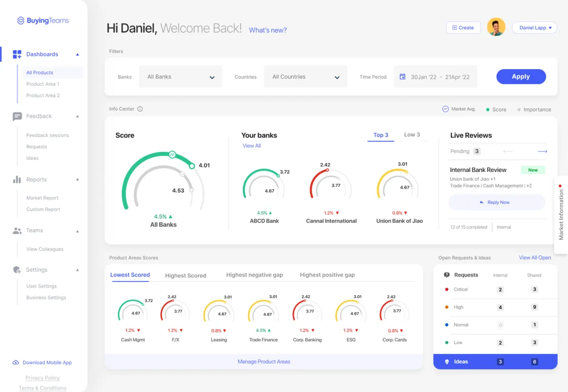Image resolution: width=568 pixels, height=392 pixels.
Task: Open the Daniel Lapp user menu
Action: click(534, 28)
